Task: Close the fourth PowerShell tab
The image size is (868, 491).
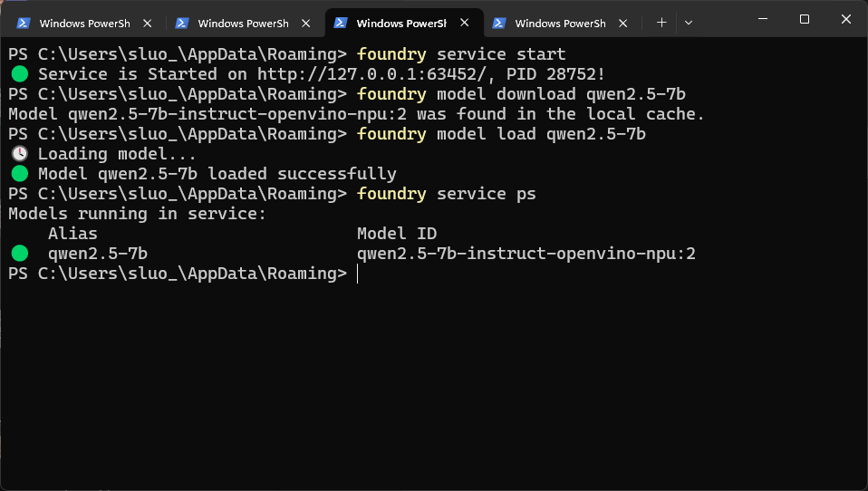Action: 622,24
